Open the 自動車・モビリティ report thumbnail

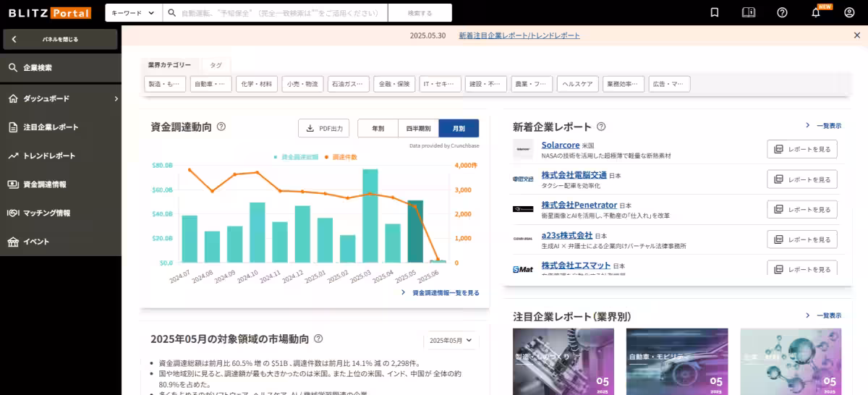click(676, 361)
